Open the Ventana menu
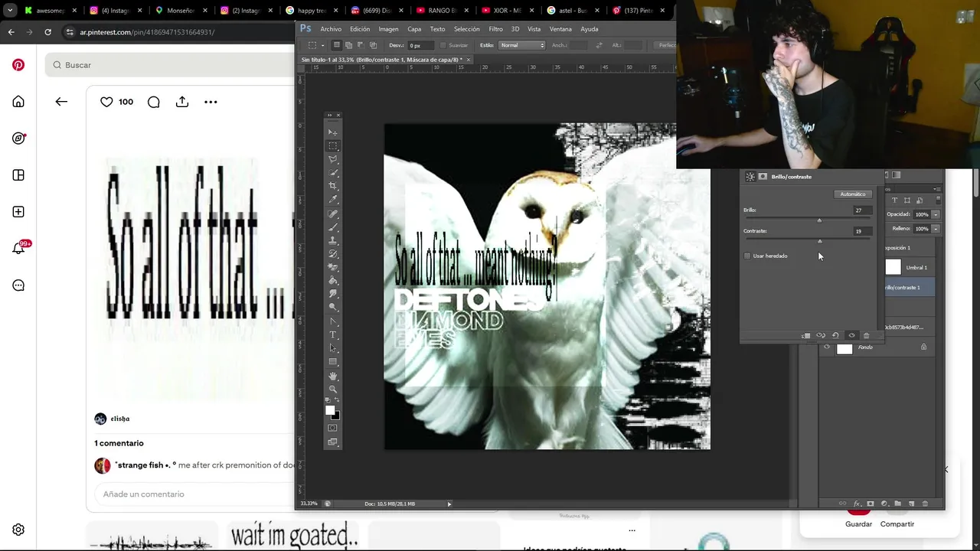Screen dimensions: 980x551 click(560, 29)
